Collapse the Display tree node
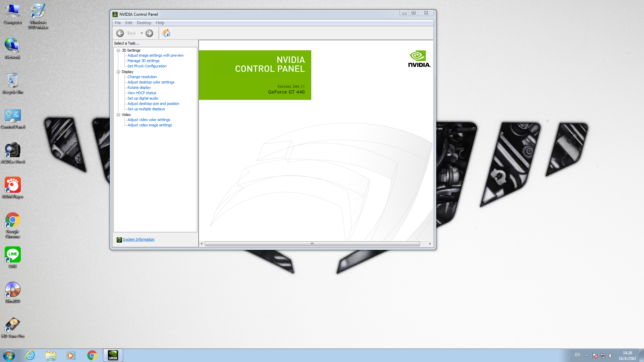 point(118,72)
